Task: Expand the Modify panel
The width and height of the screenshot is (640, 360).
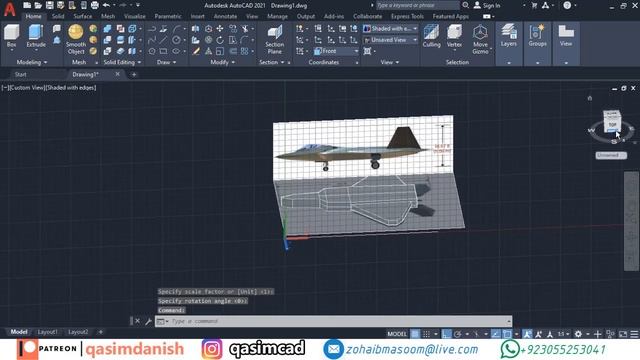Action: tap(222, 62)
